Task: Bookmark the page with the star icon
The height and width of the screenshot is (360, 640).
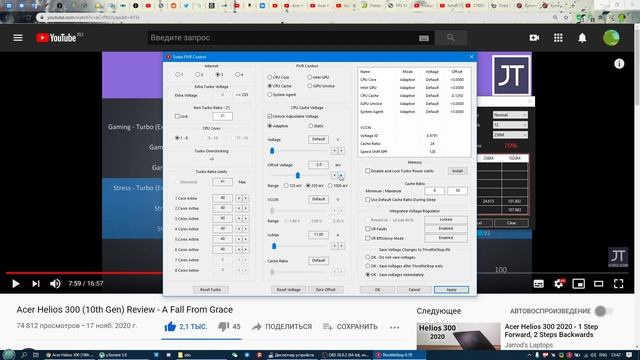Action: click(x=566, y=18)
